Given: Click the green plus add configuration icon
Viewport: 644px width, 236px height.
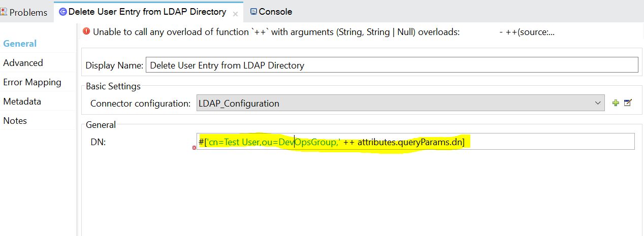Looking at the screenshot, I should tap(616, 103).
